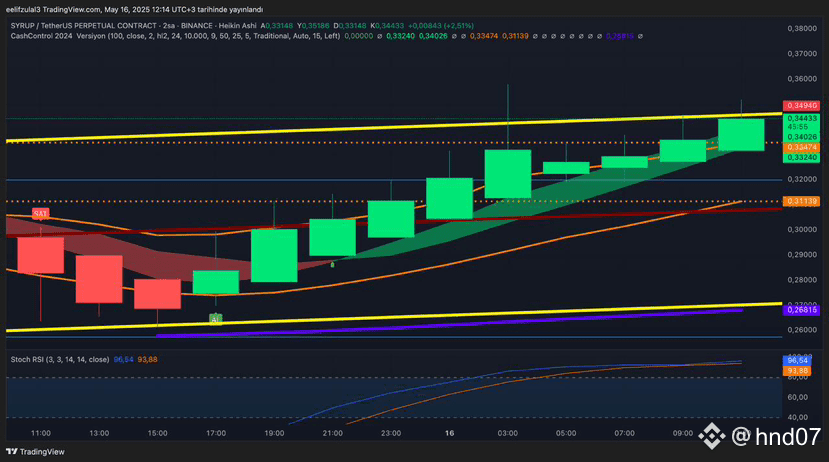Viewport: 829px width, 462px height.
Task: Click the orange 0,33474 price axis label
Action: [x=802, y=147]
